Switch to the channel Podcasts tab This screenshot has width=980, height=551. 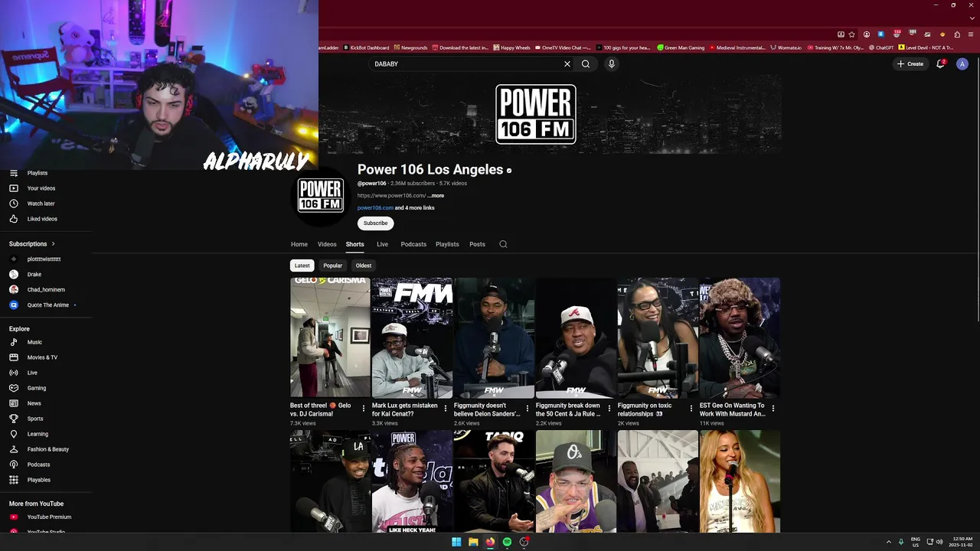pos(413,244)
